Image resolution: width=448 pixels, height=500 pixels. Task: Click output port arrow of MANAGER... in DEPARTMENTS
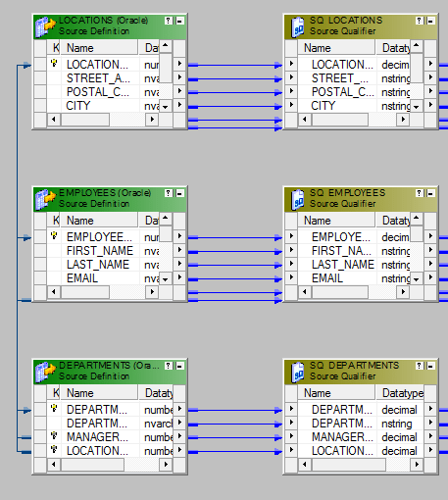[179, 436]
